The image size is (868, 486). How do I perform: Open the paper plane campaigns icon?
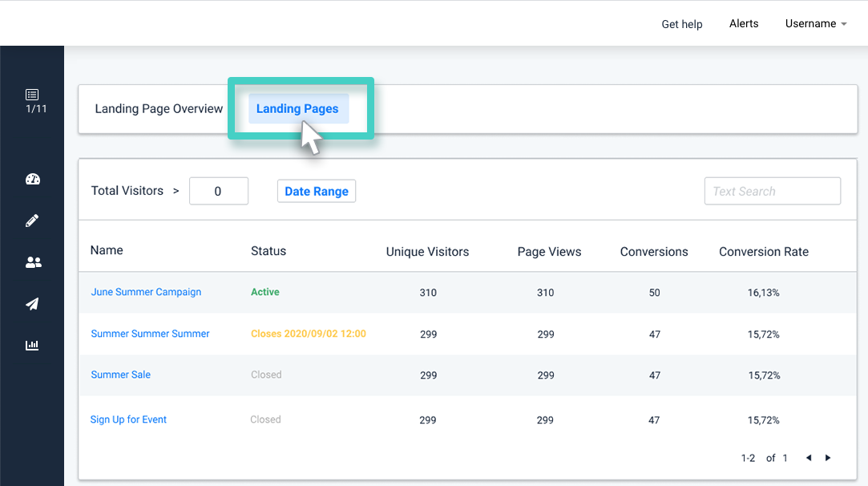click(32, 304)
